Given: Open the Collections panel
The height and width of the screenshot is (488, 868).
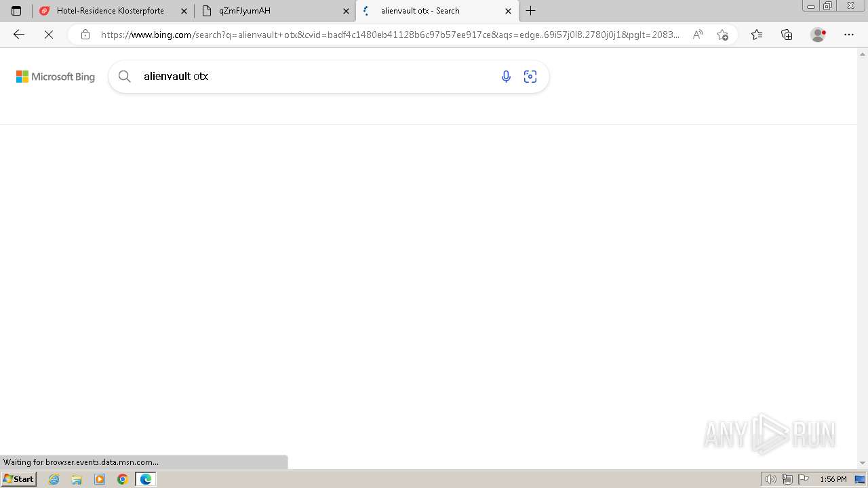Looking at the screenshot, I should coord(787,35).
